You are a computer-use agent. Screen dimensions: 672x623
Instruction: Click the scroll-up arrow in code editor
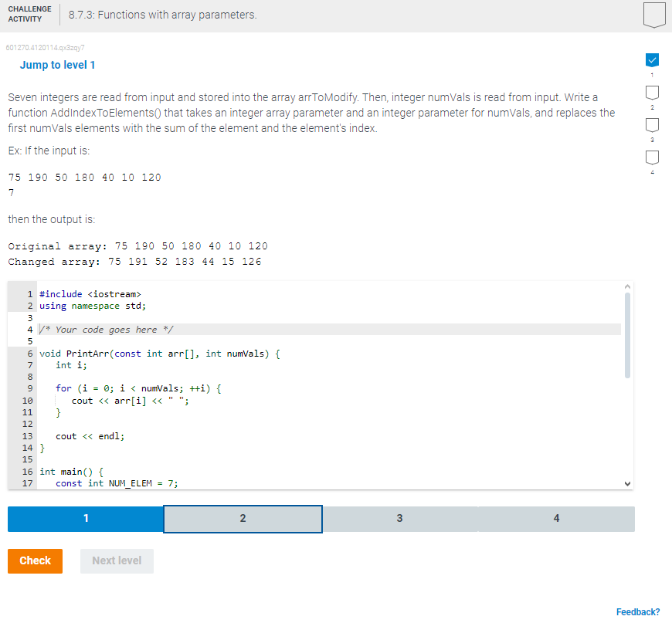point(627,286)
